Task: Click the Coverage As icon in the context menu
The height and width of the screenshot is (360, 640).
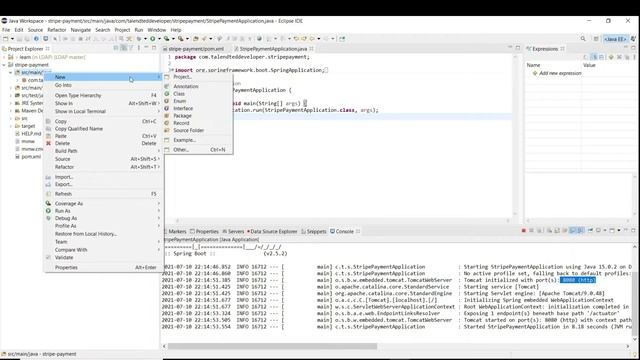Action: (x=49, y=203)
